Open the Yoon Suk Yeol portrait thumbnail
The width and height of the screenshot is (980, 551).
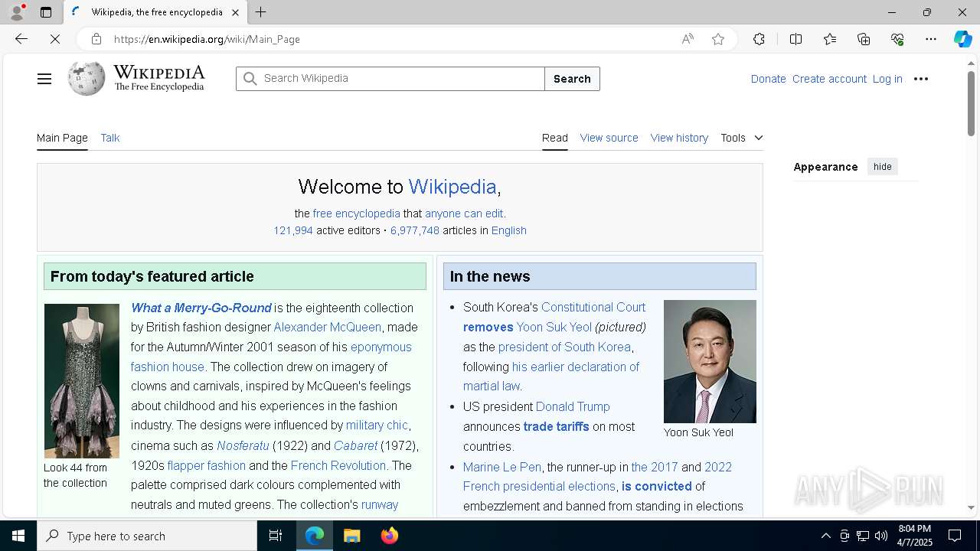tap(710, 361)
